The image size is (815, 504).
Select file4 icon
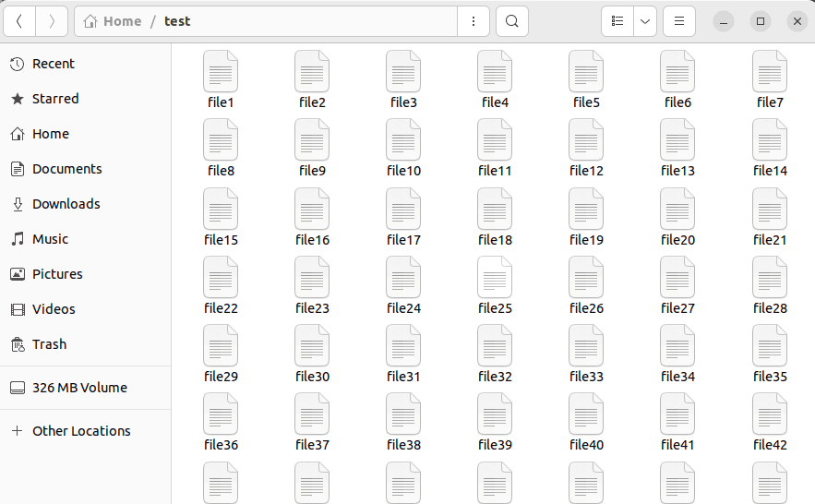tap(495, 71)
